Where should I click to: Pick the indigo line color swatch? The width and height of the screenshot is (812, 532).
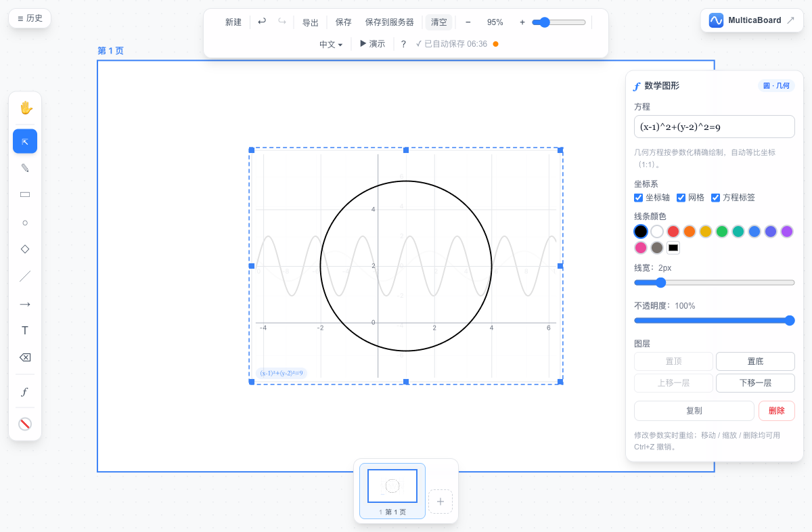(x=771, y=231)
